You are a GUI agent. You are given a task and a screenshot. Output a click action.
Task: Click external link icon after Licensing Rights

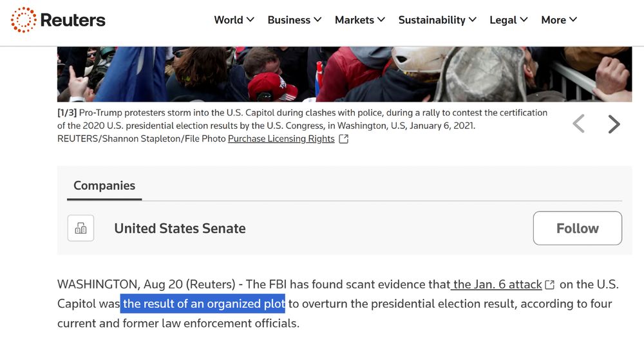tap(344, 139)
